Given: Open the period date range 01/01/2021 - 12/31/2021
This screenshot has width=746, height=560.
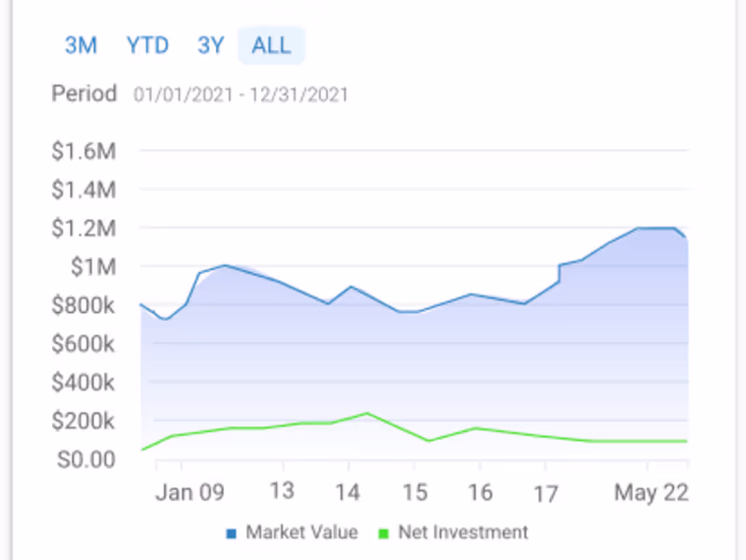Looking at the screenshot, I should pyautogui.click(x=241, y=94).
